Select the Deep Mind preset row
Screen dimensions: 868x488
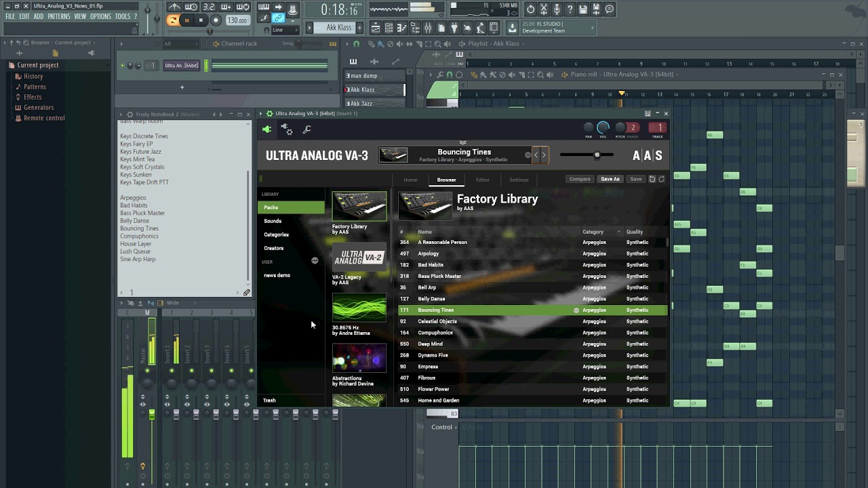pos(533,344)
